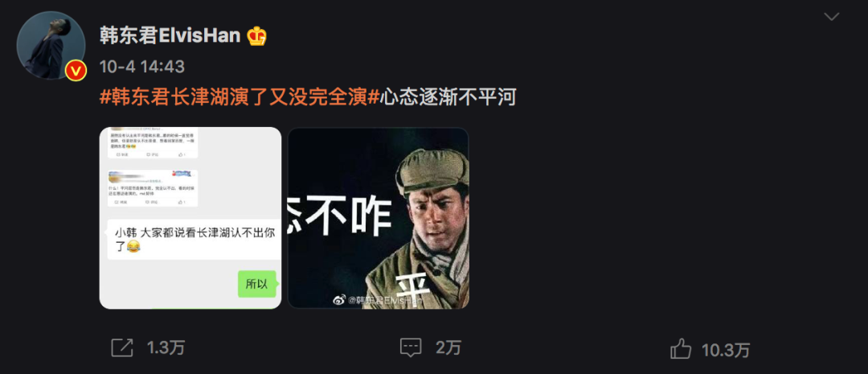This screenshot has height=374, width=868.
Task: View the soldier meme image thumbnail
Action: (379, 218)
